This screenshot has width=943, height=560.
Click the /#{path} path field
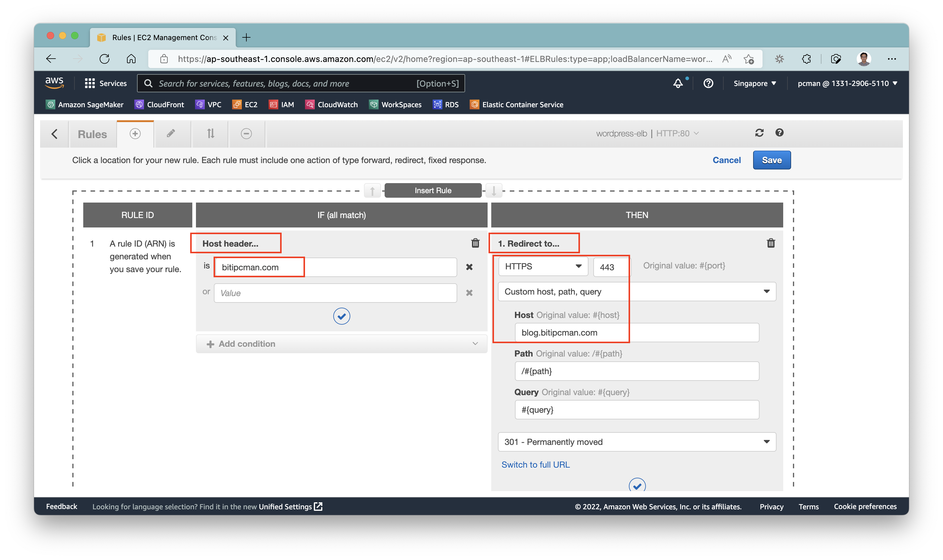click(637, 371)
